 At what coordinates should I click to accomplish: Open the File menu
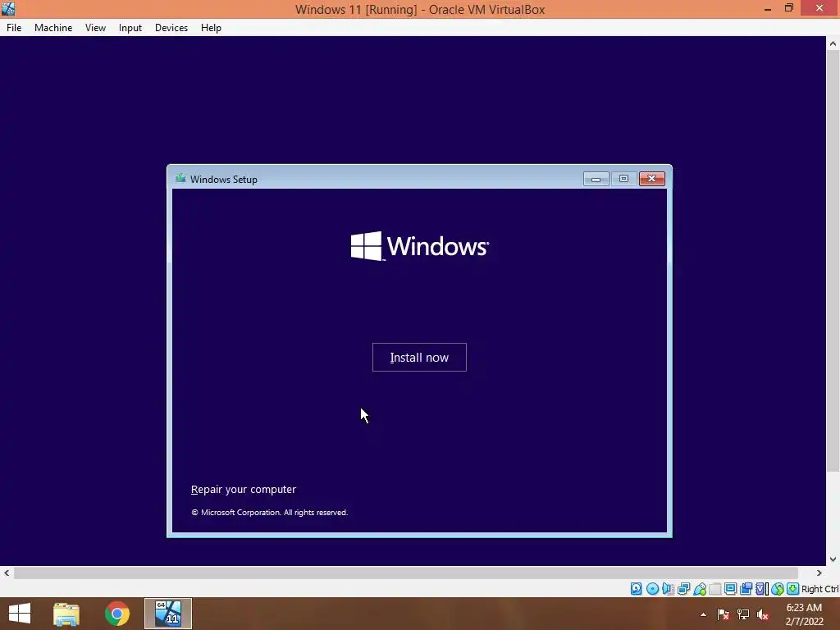click(x=14, y=28)
